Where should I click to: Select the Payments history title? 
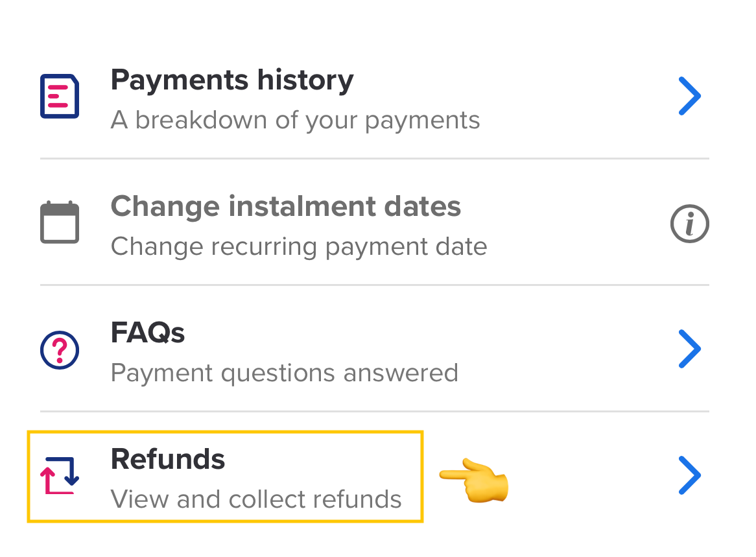coord(232,80)
